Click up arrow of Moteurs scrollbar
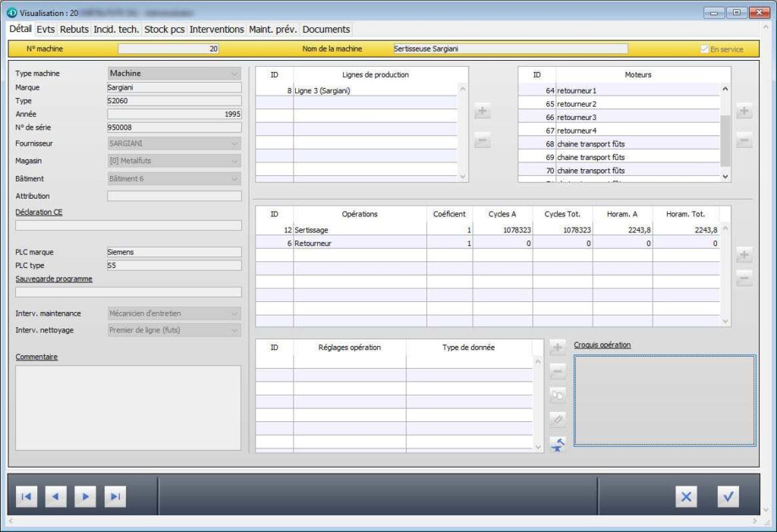 pyautogui.click(x=725, y=90)
